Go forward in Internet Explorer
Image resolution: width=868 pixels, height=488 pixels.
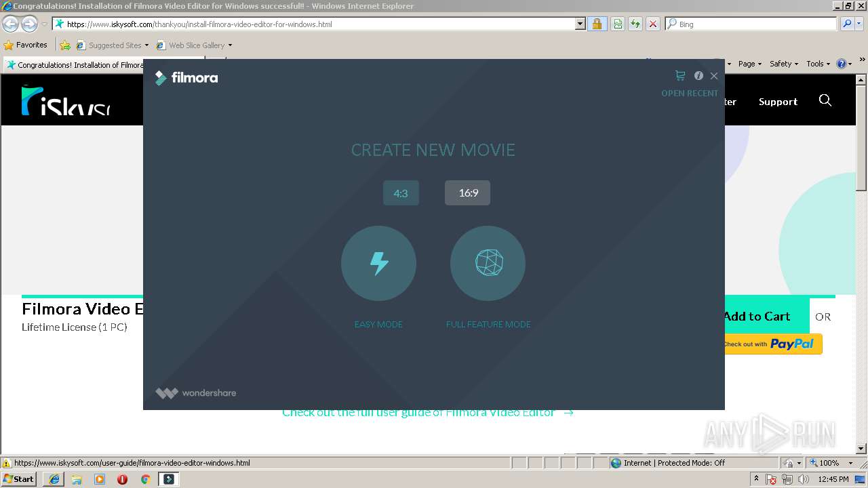(x=29, y=24)
